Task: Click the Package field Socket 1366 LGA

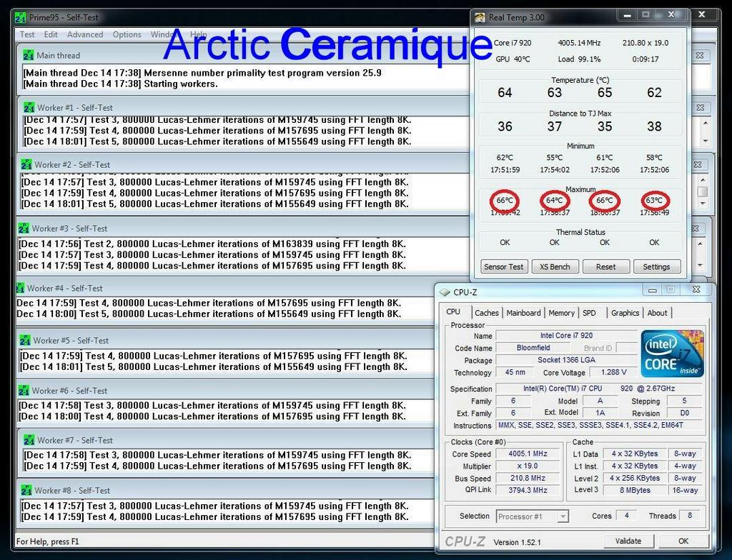Action: (x=566, y=360)
